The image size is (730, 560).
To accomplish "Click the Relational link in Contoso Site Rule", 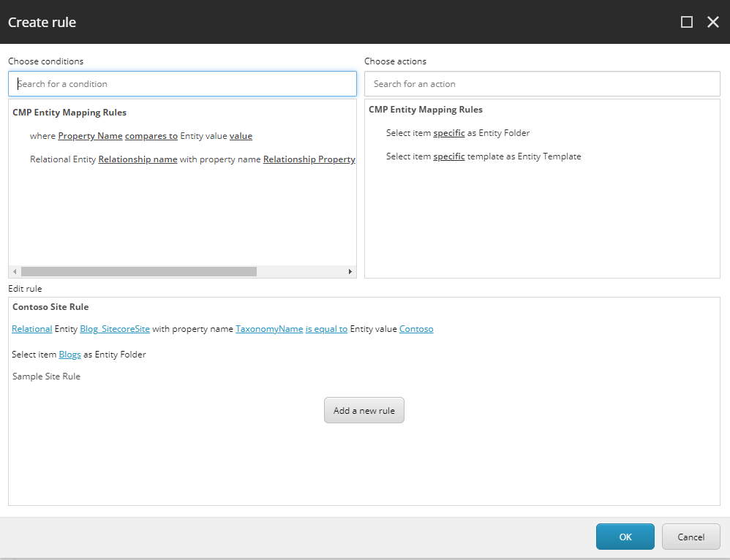I will (x=31, y=328).
